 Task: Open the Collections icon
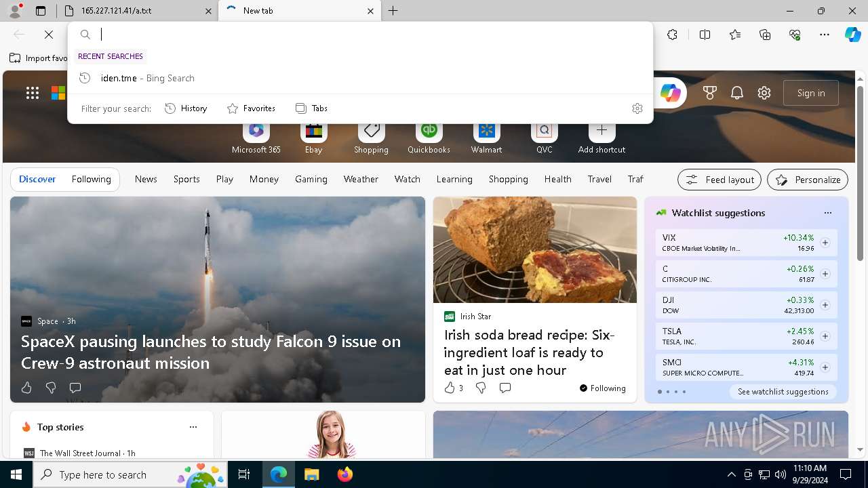coord(765,35)
